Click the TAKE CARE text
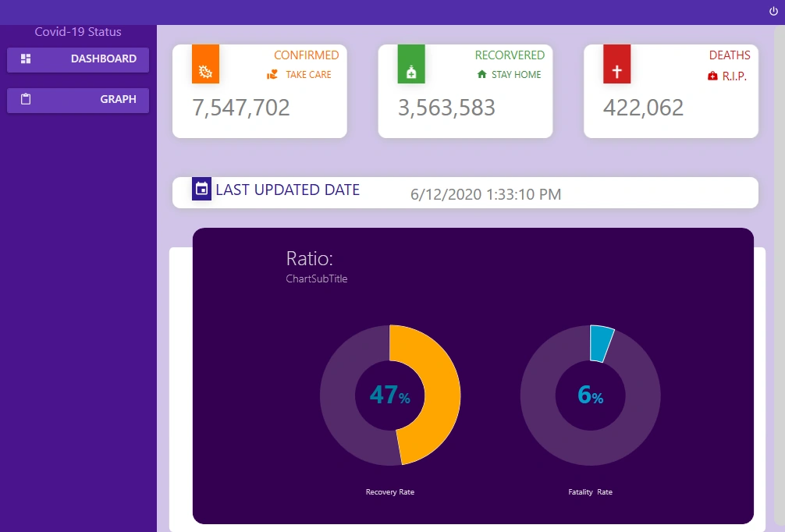Screen dimensions: 785x532 pos(308,75)
